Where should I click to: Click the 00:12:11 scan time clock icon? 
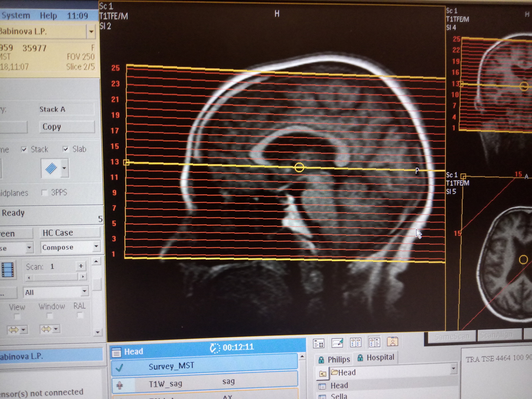[215, 348]
